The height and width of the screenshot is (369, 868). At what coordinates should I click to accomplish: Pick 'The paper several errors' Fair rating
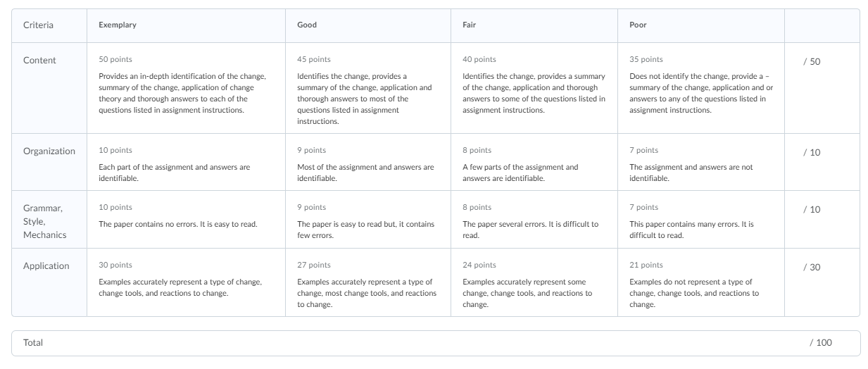coord(534,220)
